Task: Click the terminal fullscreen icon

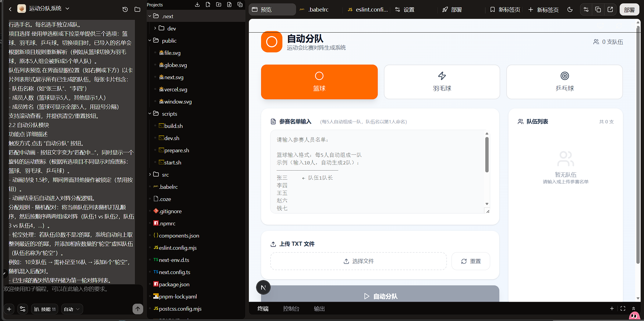Action: (x=623, y=309)
